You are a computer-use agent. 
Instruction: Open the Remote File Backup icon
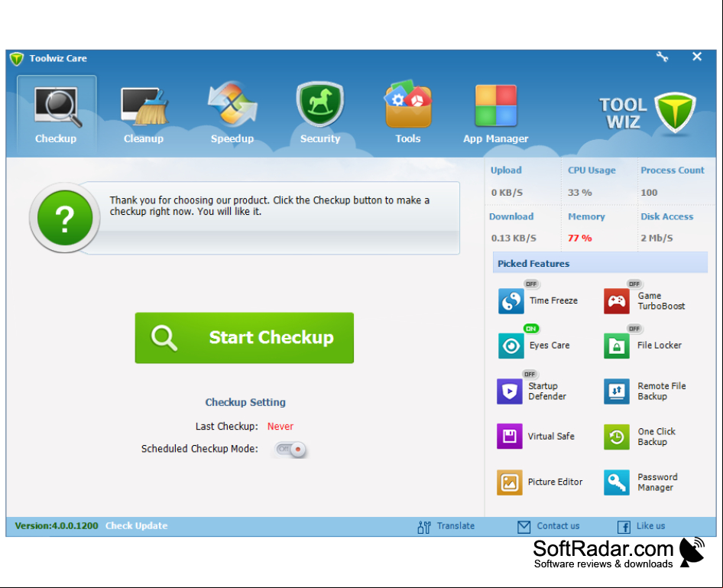617,391
